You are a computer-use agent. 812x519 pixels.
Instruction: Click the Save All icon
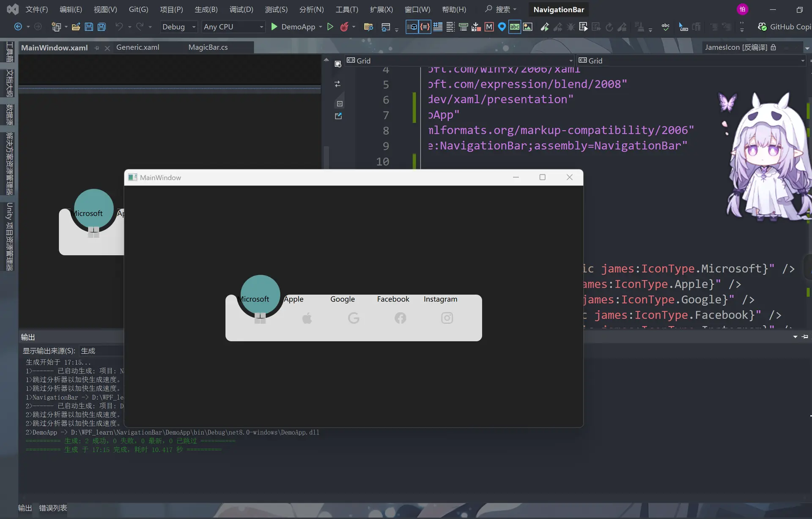pyautogui.click(x=101, y=27)
